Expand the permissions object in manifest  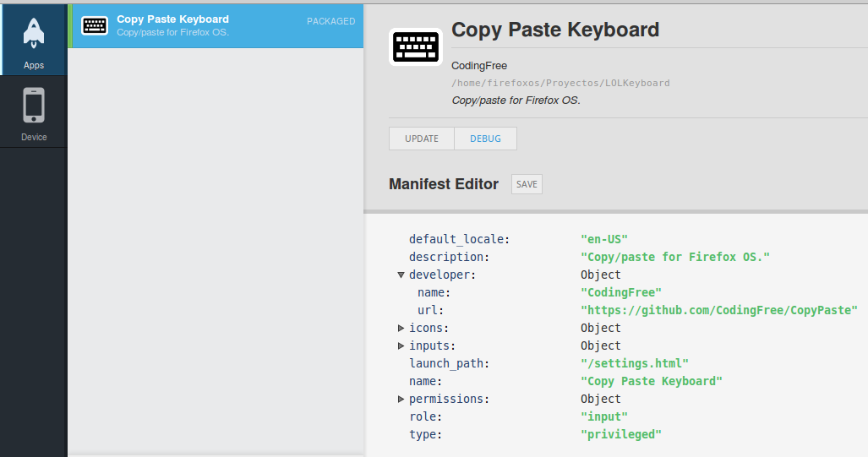click(401, 399)
